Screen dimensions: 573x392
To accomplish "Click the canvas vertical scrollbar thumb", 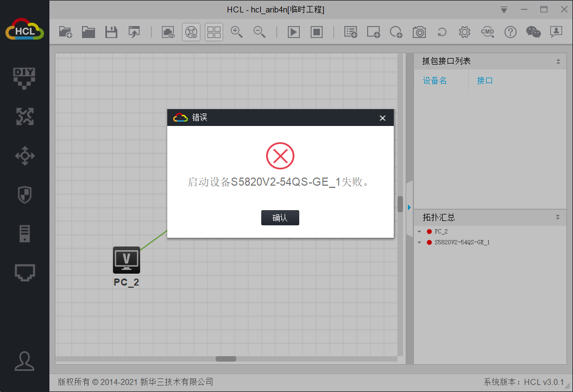I will click(x=400, y=204).
